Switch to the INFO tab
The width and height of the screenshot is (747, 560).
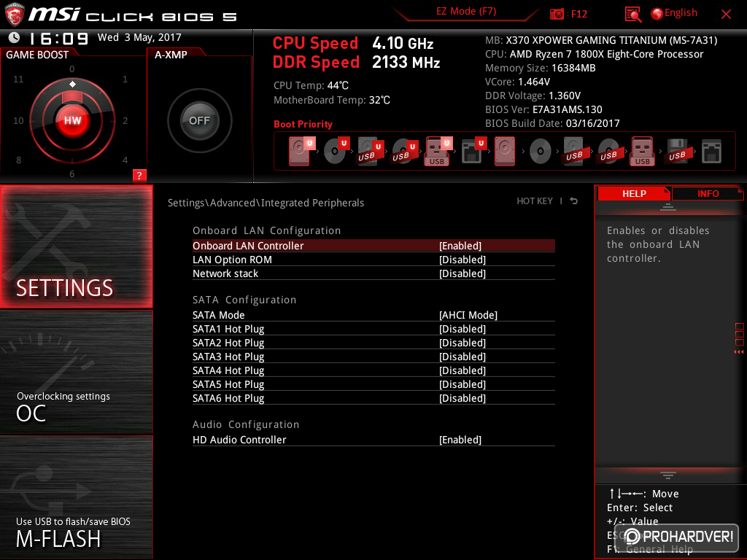click(x=708, y=194)
